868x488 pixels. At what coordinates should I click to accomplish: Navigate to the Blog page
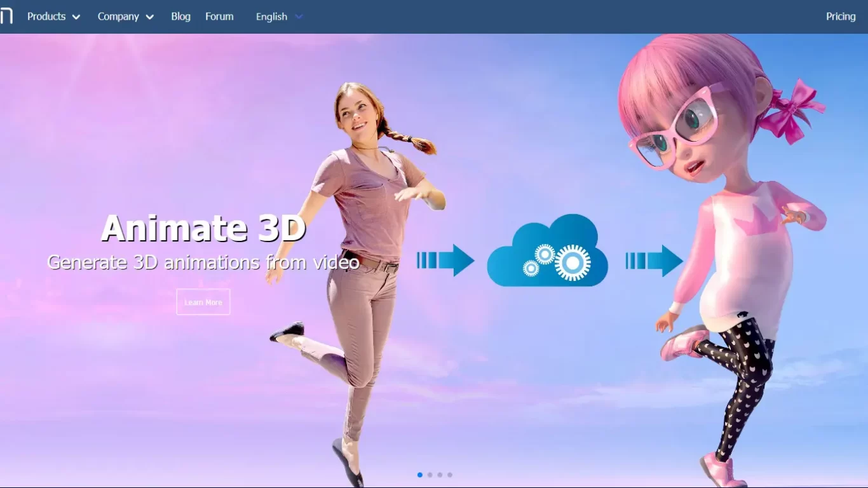pyautogui.click(x=180, y=17)
